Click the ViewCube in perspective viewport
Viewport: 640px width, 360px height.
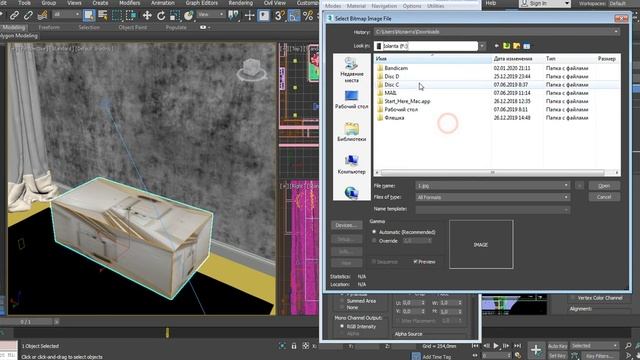tap(252, 69)
